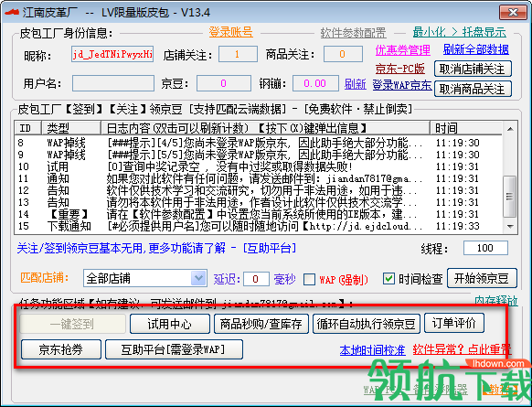Click 最小化 > 托盘显示 link
The width and height of the screenshot is (532, 407).
click(460, 33)
